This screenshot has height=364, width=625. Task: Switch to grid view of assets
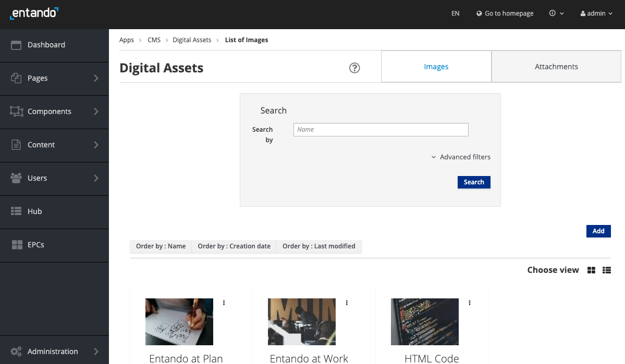coord(591,270)
